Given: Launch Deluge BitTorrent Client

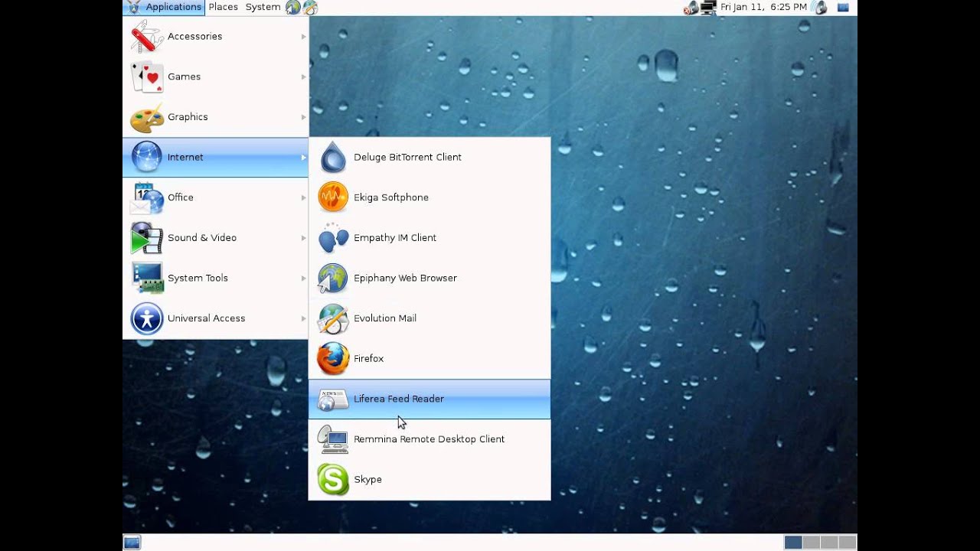Looking at the screenshot, I should [x=430, y=157].
